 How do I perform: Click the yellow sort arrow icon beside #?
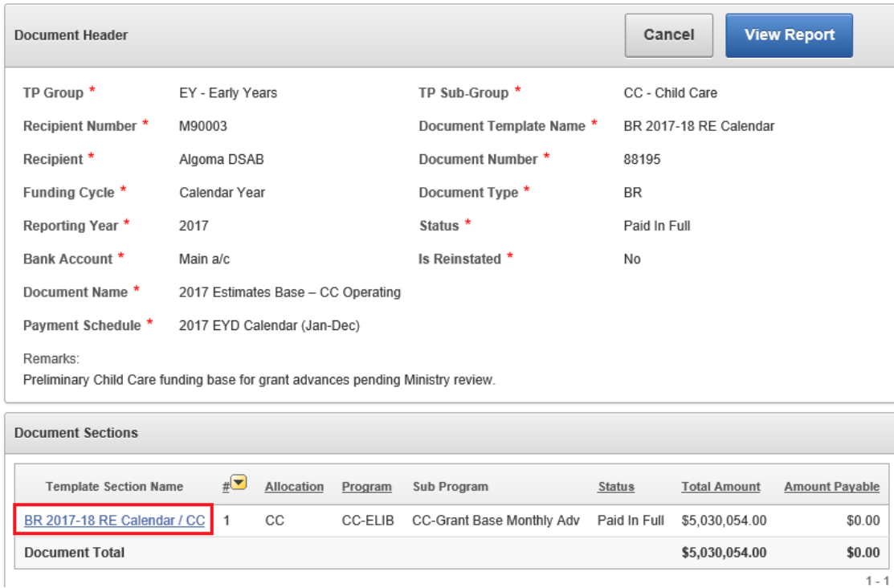tap(239, 484)
